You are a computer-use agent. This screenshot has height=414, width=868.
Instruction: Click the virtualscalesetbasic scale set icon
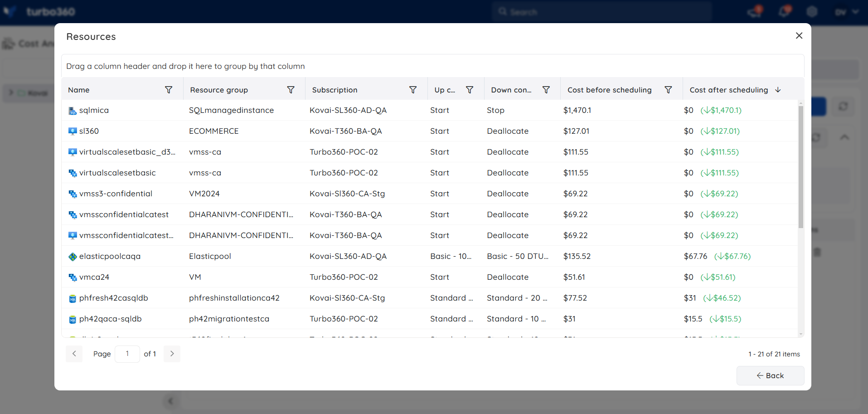[x=73, y=173]
